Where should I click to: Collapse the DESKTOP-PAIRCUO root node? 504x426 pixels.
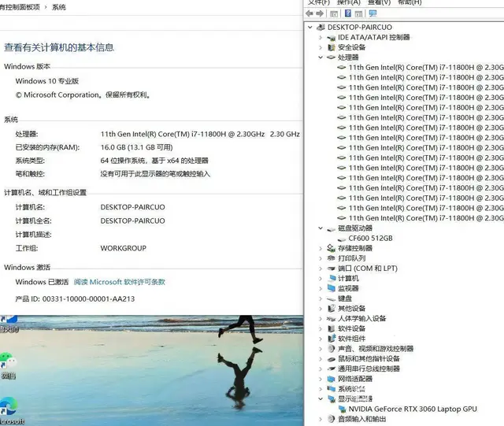click(310, 28)
